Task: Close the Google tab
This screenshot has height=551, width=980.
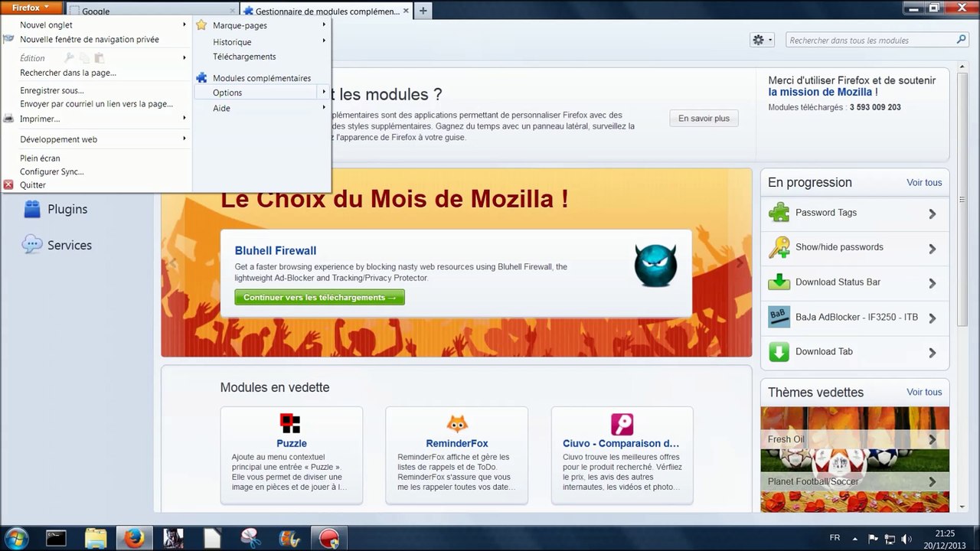Action: coord(233,11)
